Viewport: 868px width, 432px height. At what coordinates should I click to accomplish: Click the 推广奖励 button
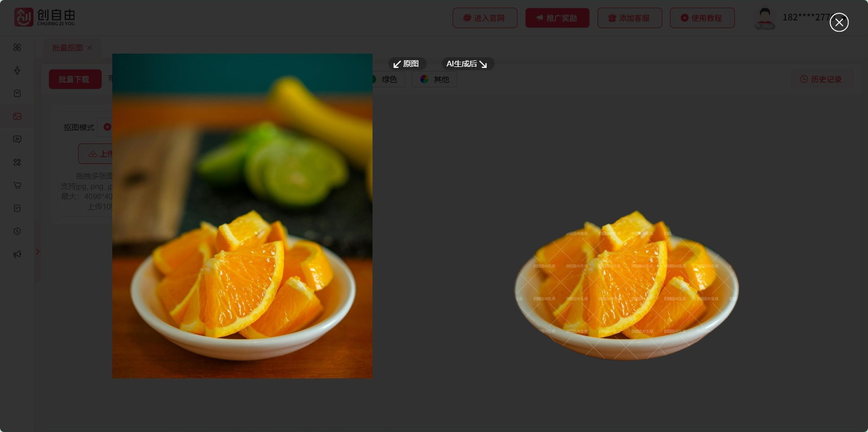tap(557, 18)
